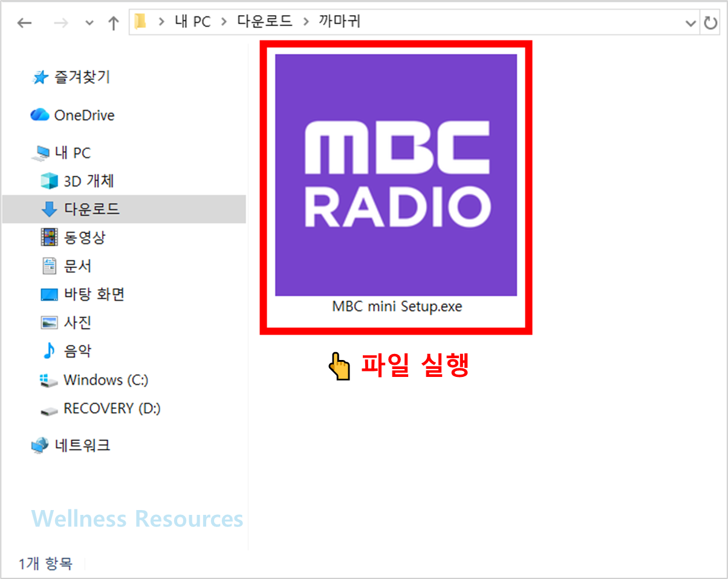This screenshot has height=579, width=728.
Task: Expand chevron between 내 PC and 다운로드
Action: point(224,22)
